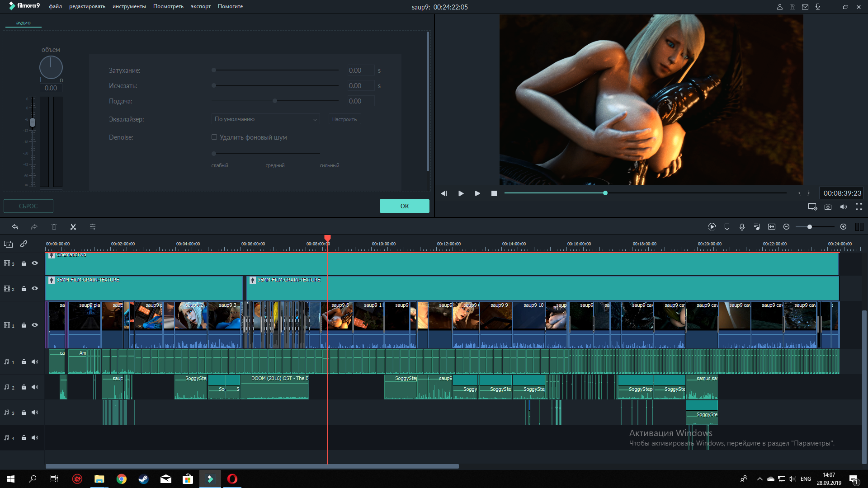Image resolution: width=868 pixels, height=488 pixels.
Task: Take a snapshot with camera icon
Action: tap(828, 207)
